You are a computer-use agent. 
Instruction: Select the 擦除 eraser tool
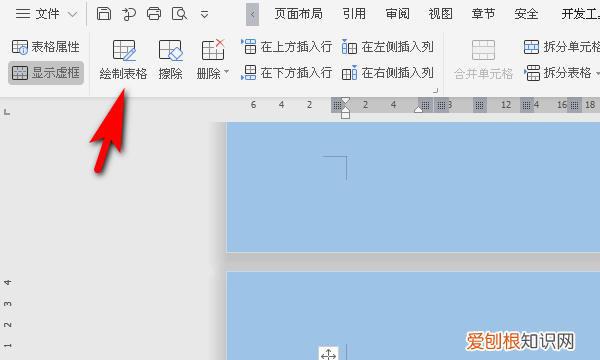pyautogui.click(x=171, y=60)
